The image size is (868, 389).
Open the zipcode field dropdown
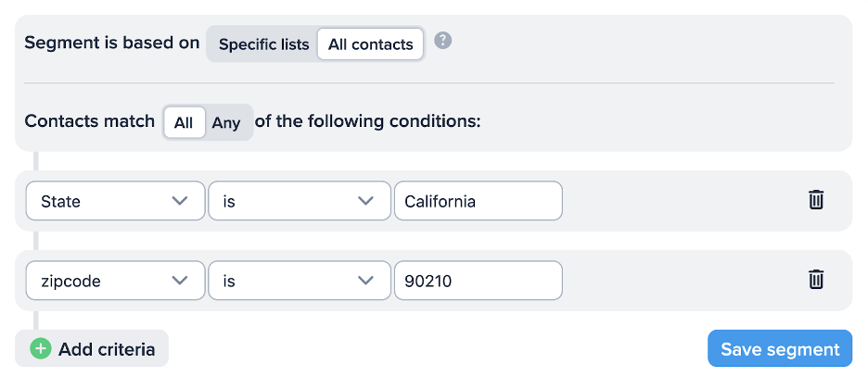point(115,281)
